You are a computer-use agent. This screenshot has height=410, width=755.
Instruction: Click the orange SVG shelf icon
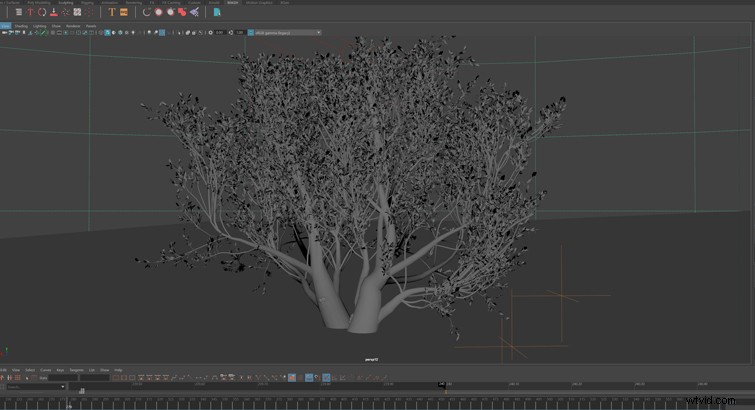coord(124,12)
